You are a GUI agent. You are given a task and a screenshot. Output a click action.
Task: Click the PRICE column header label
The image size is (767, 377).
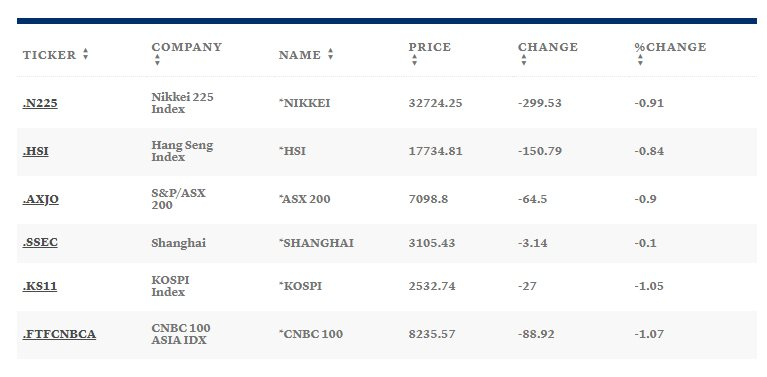tap(430, 47)
